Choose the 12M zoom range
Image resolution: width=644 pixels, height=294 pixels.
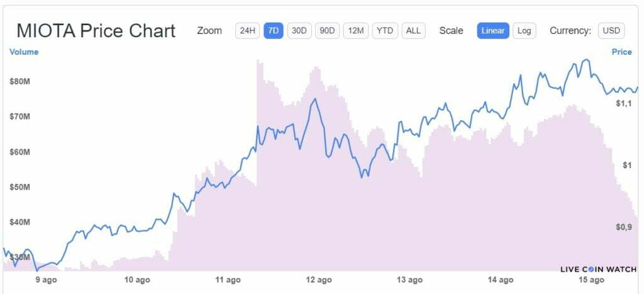(x=355, y=30)
